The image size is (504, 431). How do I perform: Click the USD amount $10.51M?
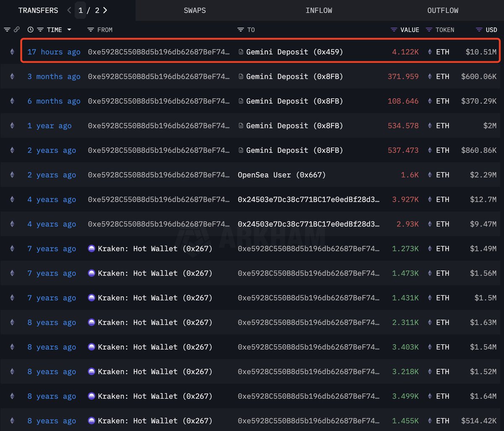pyautogui.click(x=481, y=52)
